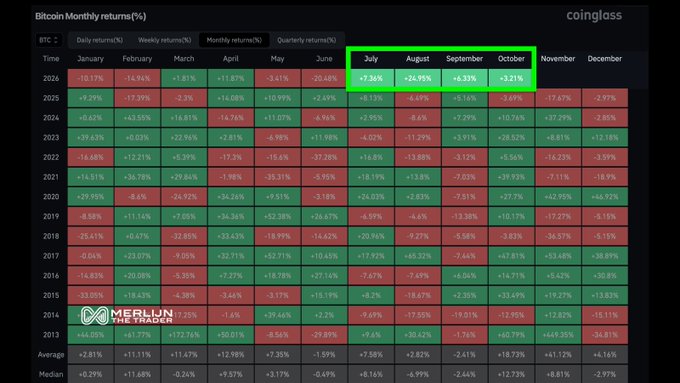Click the 'Median' row label

pyautogui.click(x=51, y=374)
